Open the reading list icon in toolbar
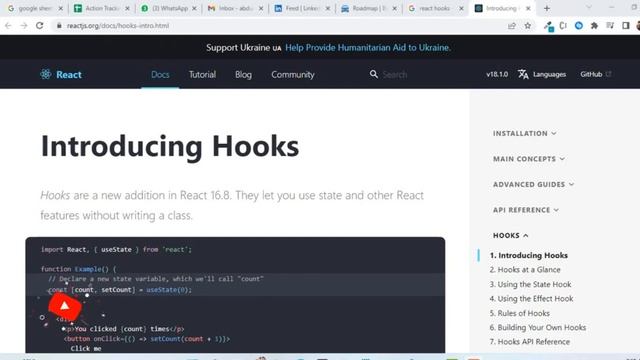 [610, 26]
